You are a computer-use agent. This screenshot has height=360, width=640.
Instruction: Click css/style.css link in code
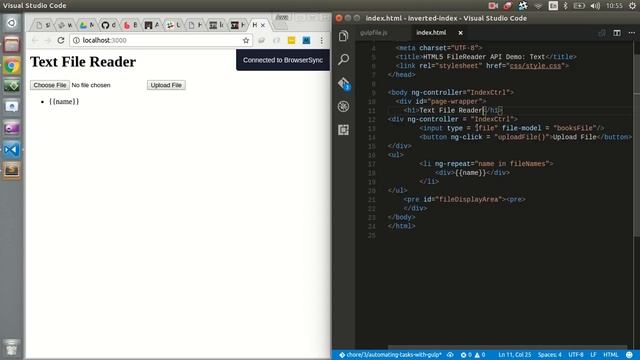pos(536,66)
